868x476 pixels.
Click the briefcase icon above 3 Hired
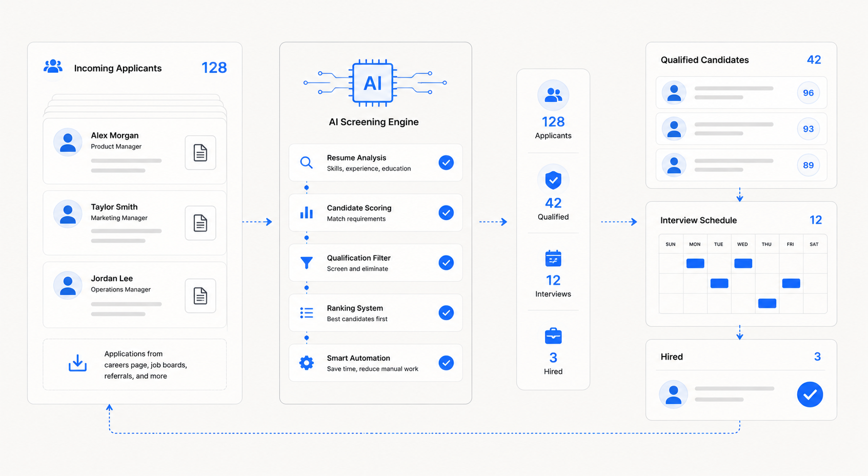(x=553, y=336)
